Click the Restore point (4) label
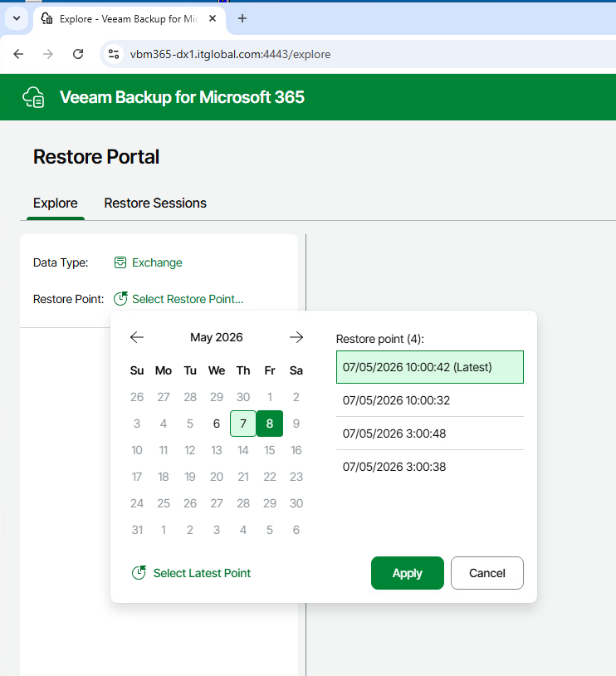The height and width of the screenshot is (676, 616). [379, 339]
